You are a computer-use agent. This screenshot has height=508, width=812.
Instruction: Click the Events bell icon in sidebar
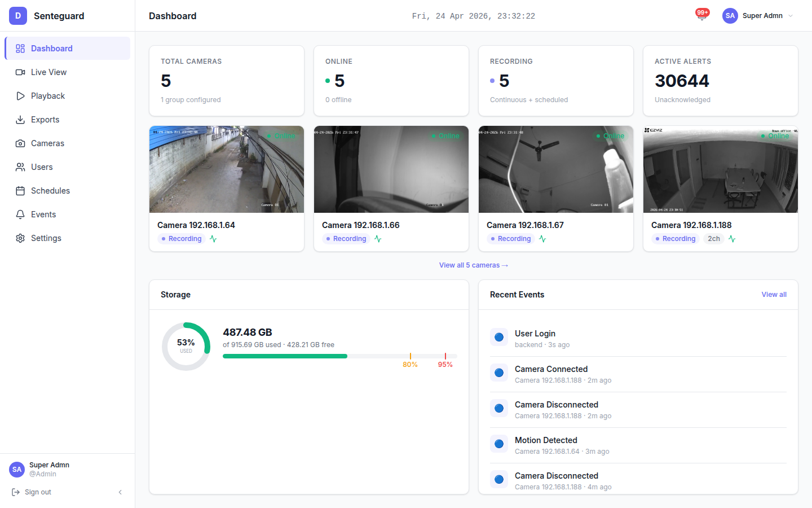pos(20,214)
